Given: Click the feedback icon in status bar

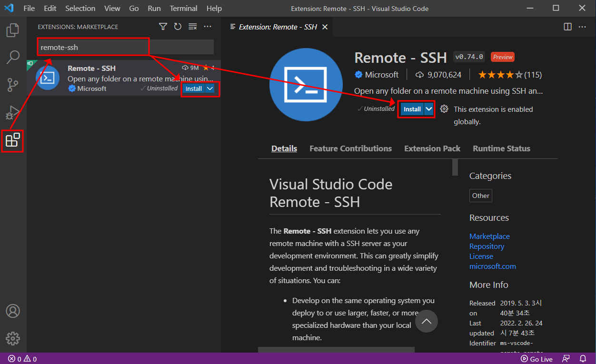Looking at the screenshot, I should [566, 359].
